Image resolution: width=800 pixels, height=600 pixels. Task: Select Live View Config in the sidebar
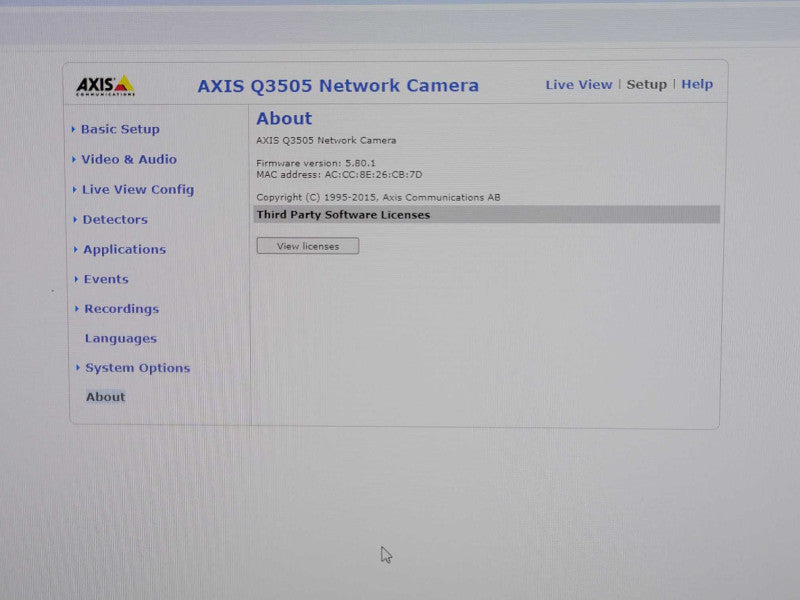coord(138,189)
